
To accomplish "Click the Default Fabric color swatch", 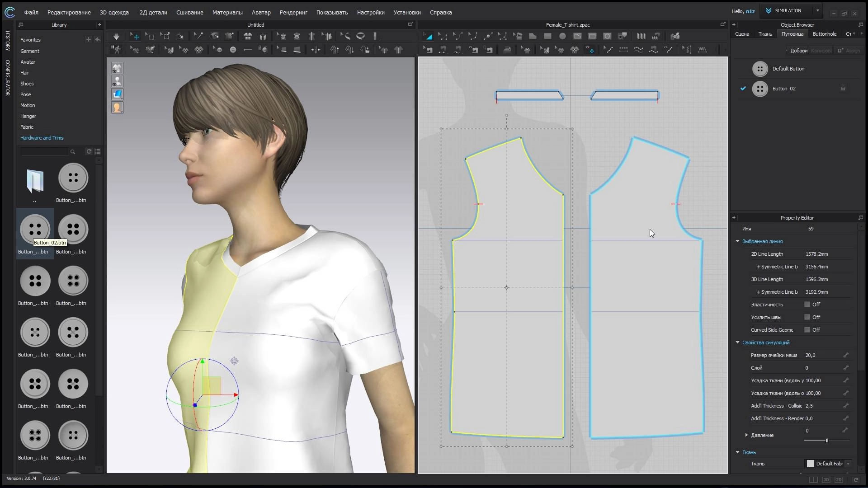I will tap(810, 464).
